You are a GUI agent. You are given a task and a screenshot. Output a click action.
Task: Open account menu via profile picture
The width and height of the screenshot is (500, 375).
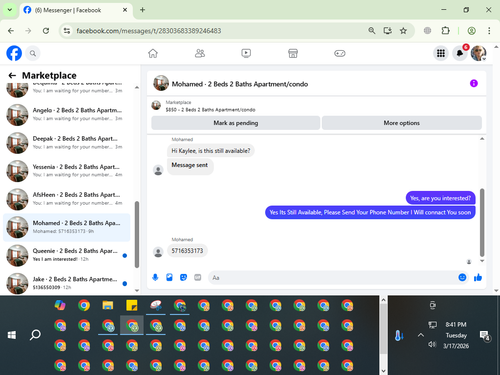(478, 53)
